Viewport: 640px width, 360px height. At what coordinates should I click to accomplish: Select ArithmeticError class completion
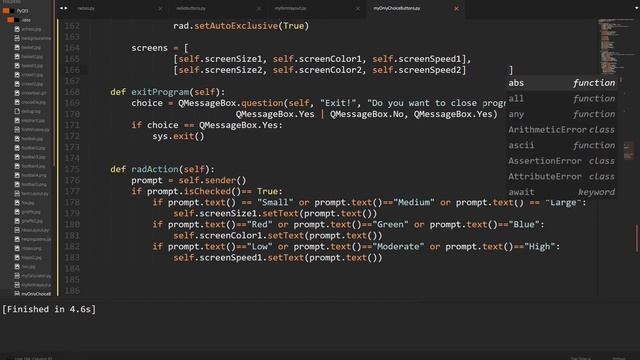[x=562, y=130]
